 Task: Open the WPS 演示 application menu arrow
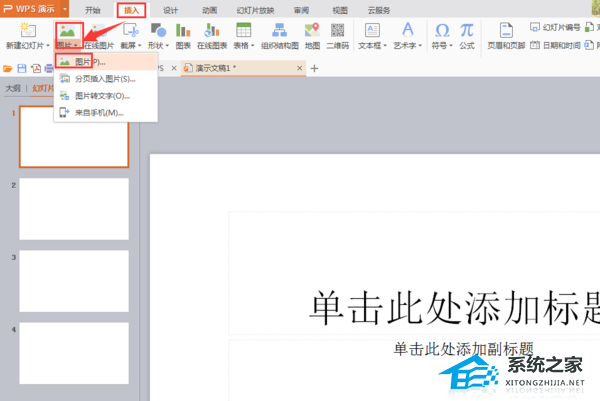64,8
